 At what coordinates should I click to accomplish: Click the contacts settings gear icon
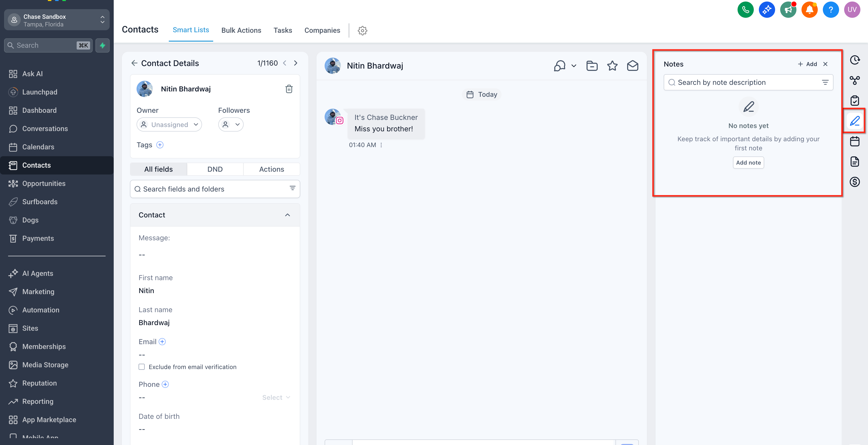coord(362,30)
